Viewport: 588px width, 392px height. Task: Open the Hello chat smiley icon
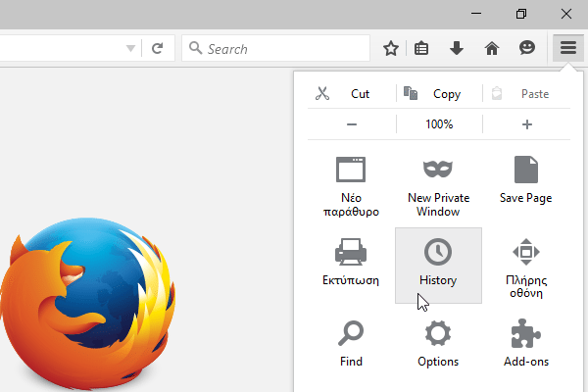point(527,48)
